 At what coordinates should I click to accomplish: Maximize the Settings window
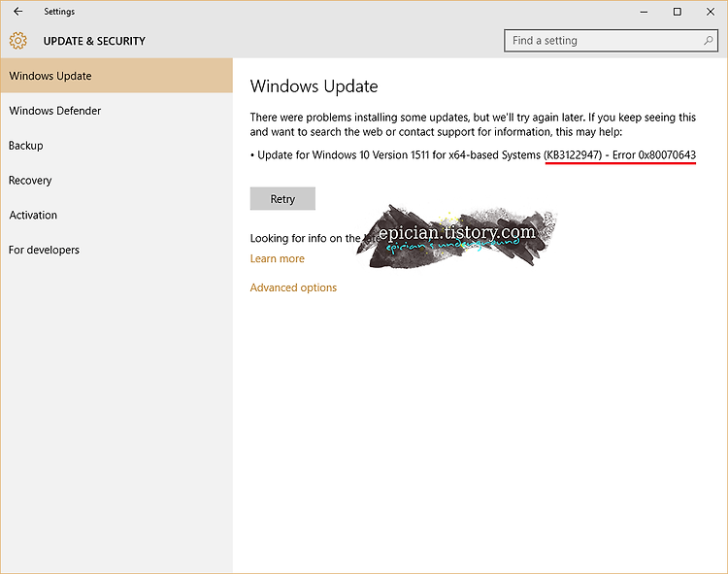[x=678, y=12]
